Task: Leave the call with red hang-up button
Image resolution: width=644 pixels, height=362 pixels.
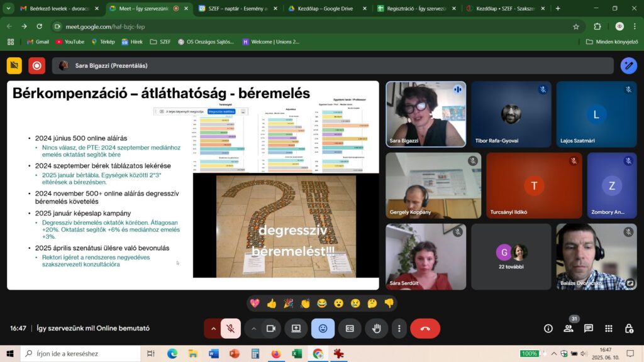Action: pyautogui.click(x=425, y=328)
